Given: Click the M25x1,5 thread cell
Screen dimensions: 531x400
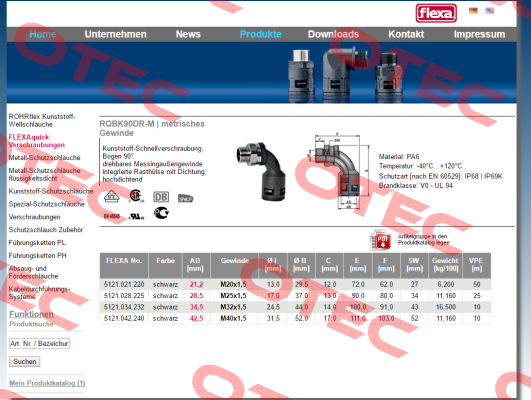Looking at the screenshot, I should (233, 296).
